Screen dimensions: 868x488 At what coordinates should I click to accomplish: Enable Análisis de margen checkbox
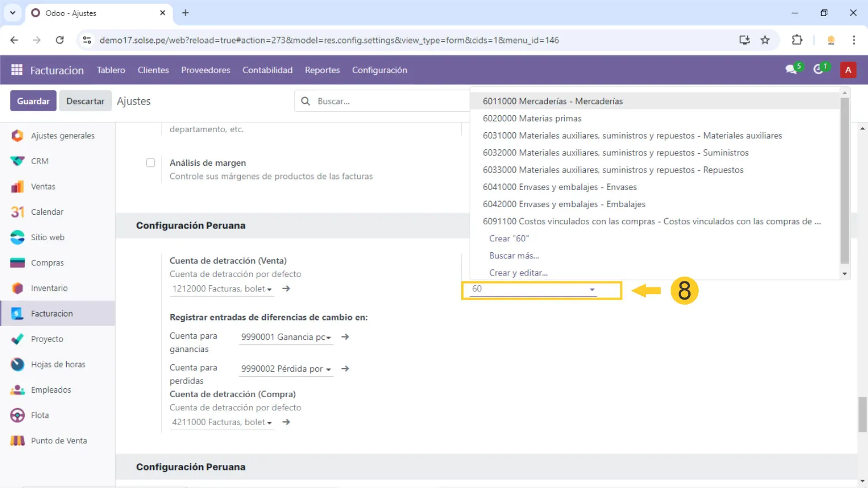150,163
